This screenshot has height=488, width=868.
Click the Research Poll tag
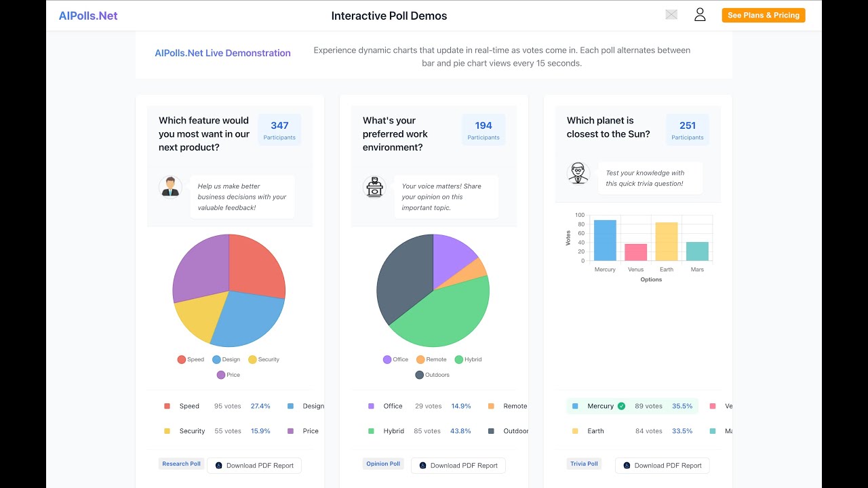click(181, 464)
